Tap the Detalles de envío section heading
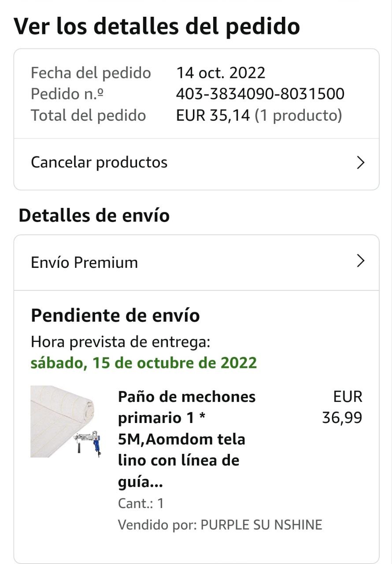Viewport: 392px width, 564px height. coord(94,215)
